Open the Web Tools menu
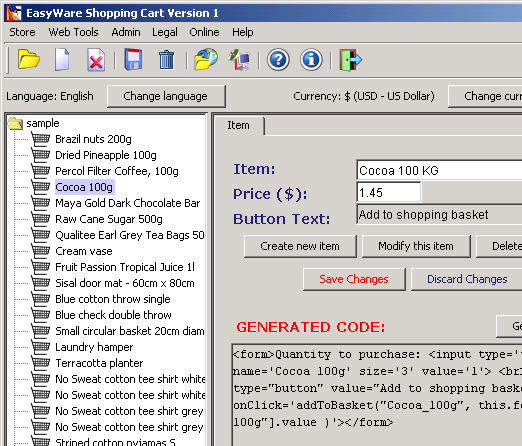Viewport: 522px width, 446px height. click(73, 32)
